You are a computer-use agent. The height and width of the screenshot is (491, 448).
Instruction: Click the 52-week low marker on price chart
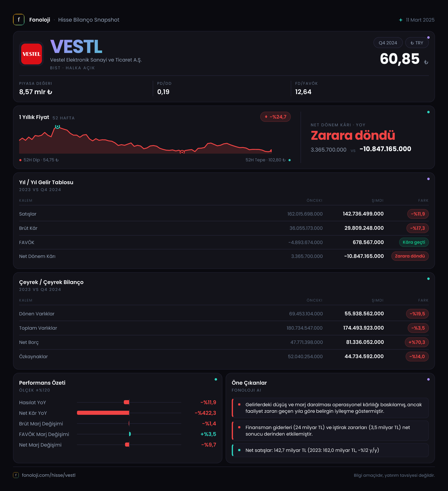182,152
